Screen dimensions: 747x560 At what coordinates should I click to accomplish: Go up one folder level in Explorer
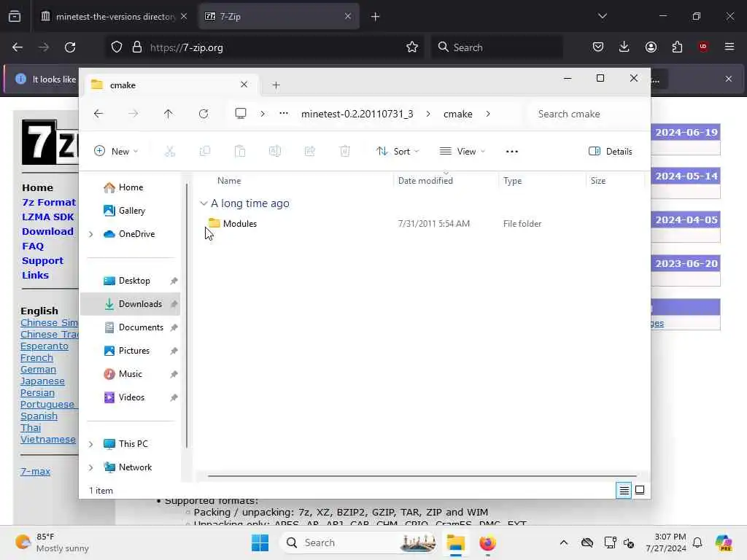(x=169, y=114)
